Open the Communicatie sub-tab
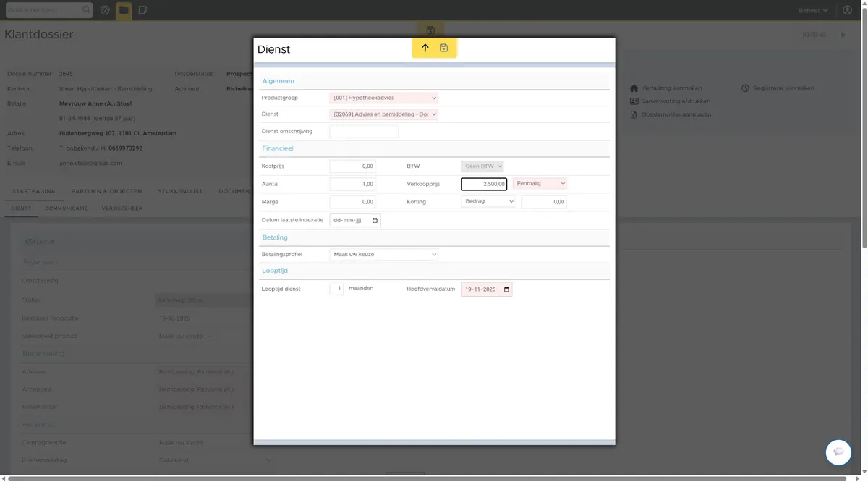 click(67, 208)
